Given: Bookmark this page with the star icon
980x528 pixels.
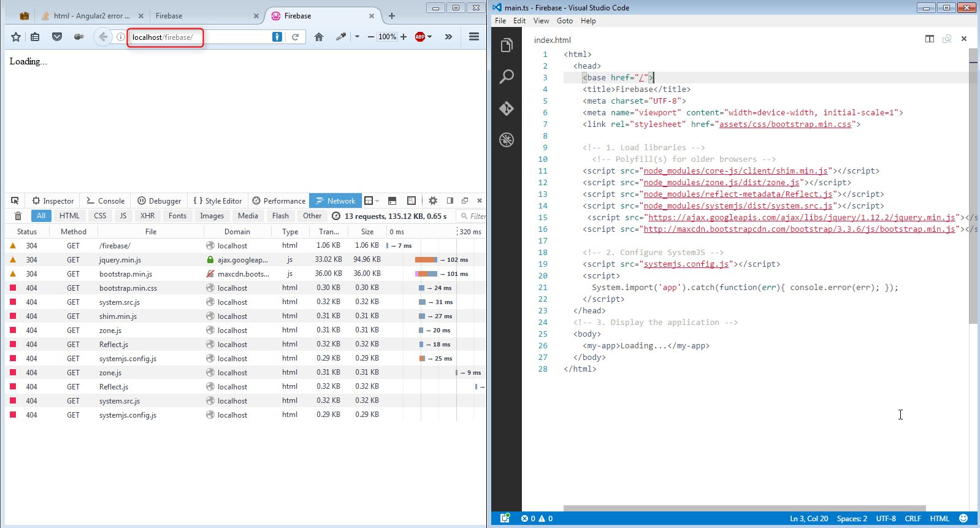Looking at the screenshot, I should point(16,37).
